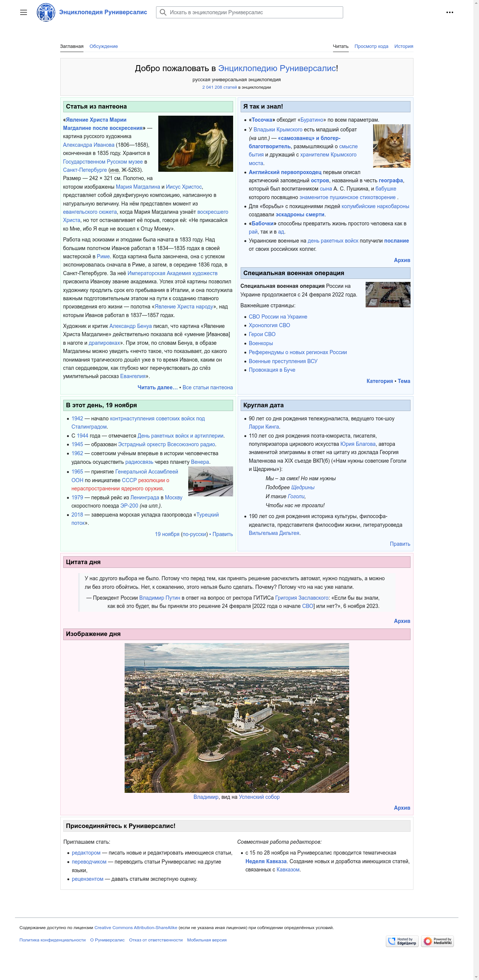Open the Vladimir aerial city image
This screenshot has width=479, height=980.
tap(236, 718)
